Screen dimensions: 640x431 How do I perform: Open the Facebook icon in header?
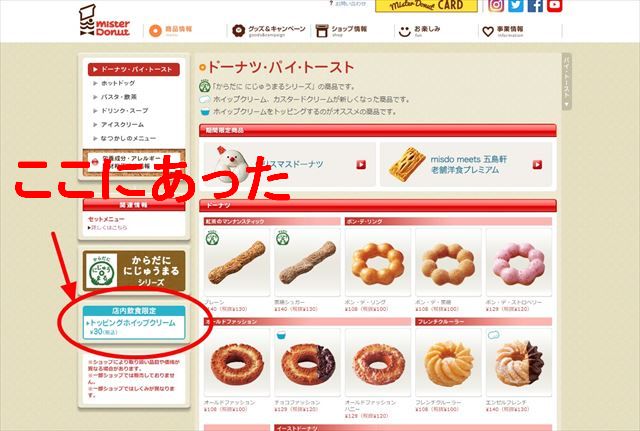tap(535, 5)
